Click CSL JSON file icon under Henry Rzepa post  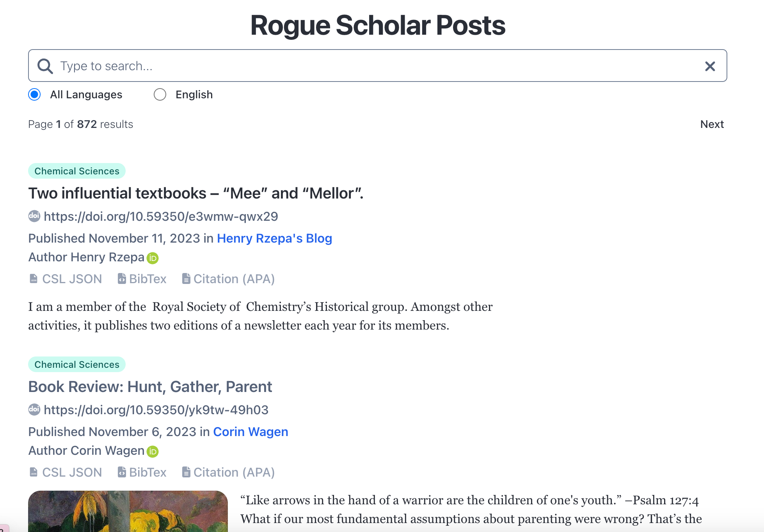[x=34, y=279]
